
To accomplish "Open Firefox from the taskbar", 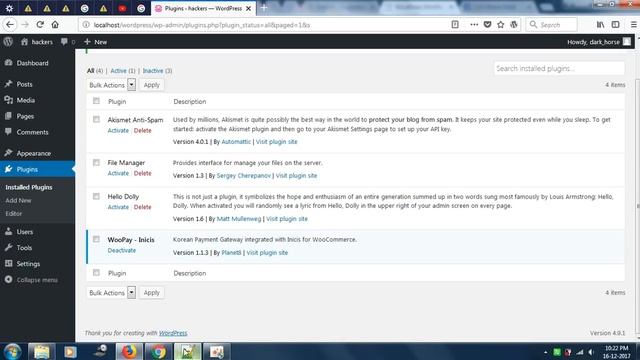I will click(129, 351).
